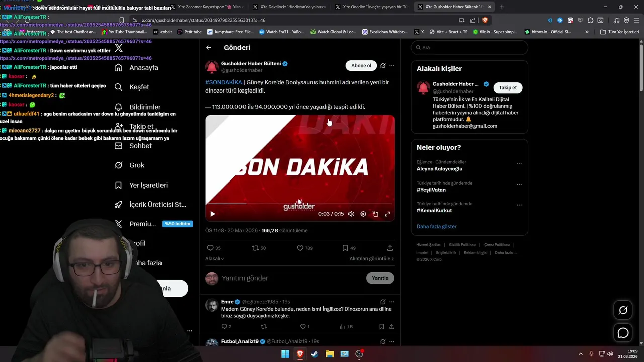Screen dimensions: 644x362
Task: Open Emre's reply more options
Action: tap(392, 302)
